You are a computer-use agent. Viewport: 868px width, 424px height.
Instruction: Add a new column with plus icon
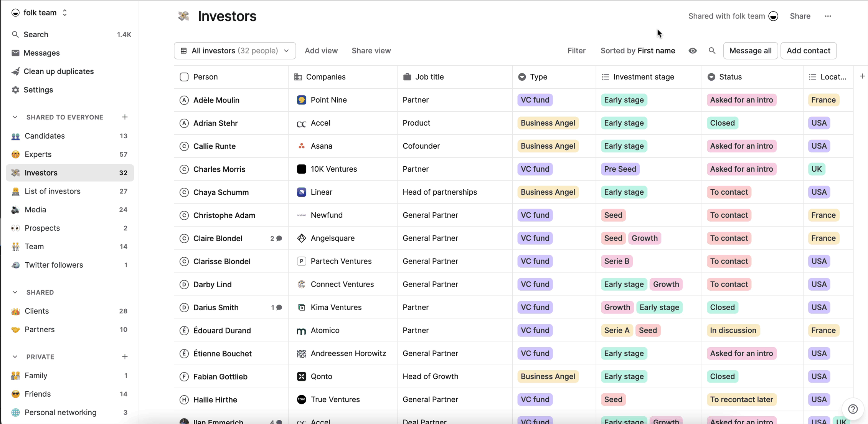[862, 76]
